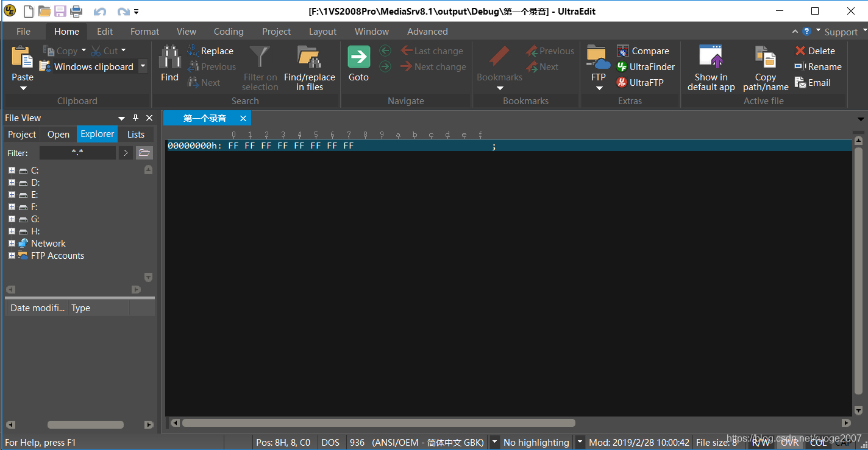Pin the File View panel

click(136, 118)
